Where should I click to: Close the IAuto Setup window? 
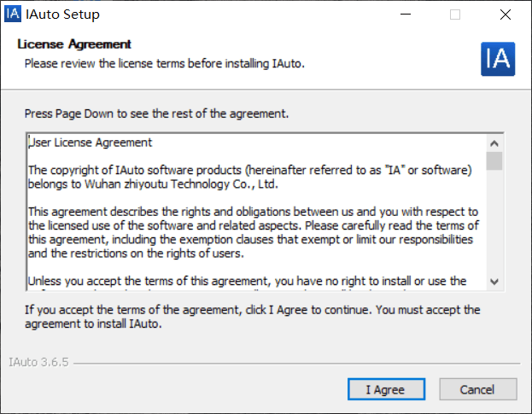click(505, 15)
